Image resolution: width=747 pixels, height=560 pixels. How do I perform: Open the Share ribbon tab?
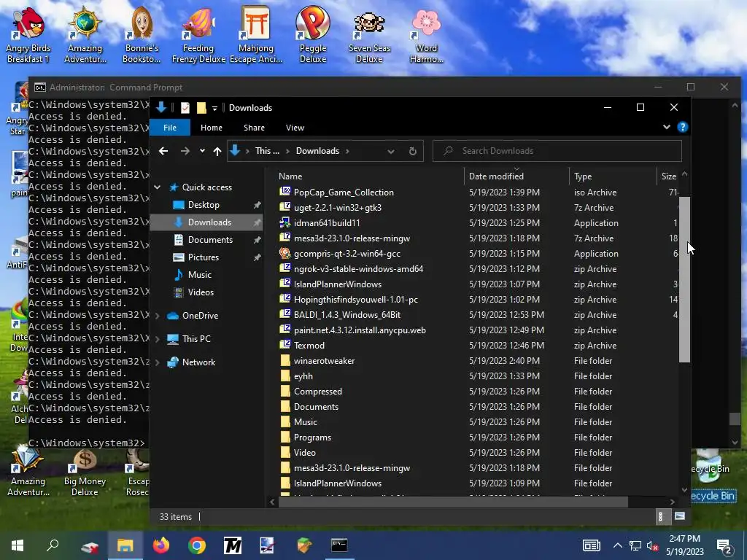pyautogui.click(x=254, y=128)
